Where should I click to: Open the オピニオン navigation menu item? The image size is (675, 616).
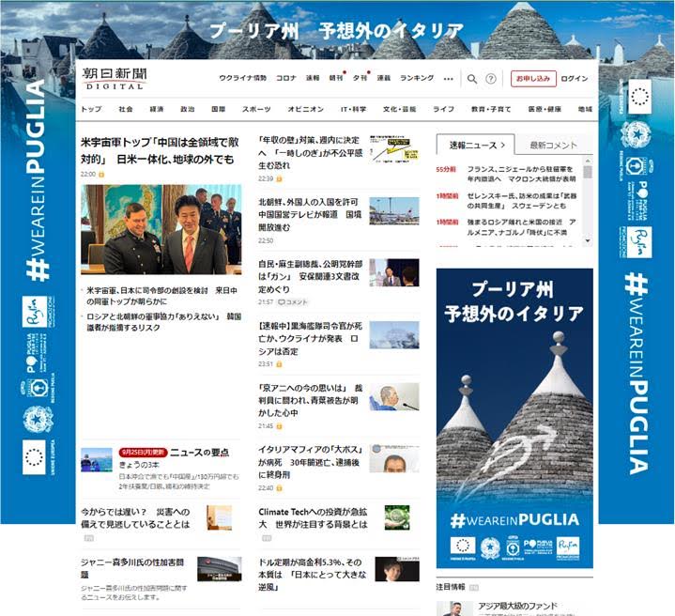pos(305,109)
